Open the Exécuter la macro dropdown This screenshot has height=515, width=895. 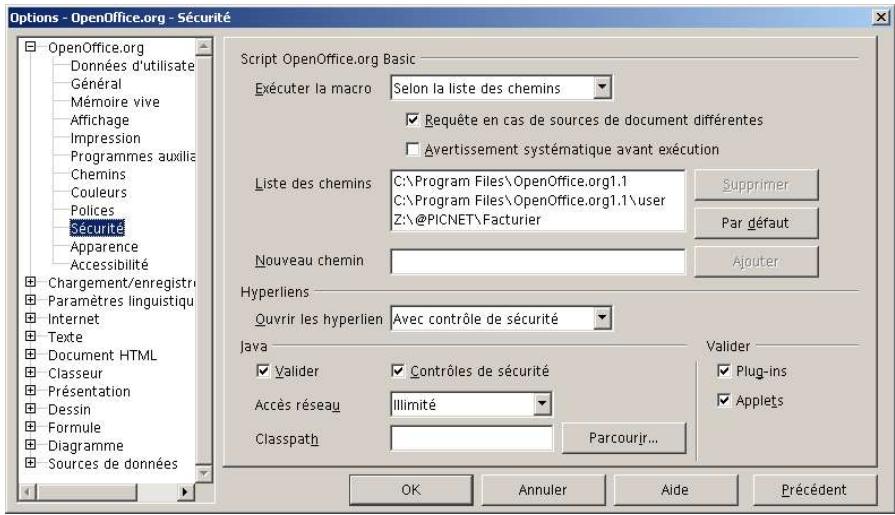602,88
